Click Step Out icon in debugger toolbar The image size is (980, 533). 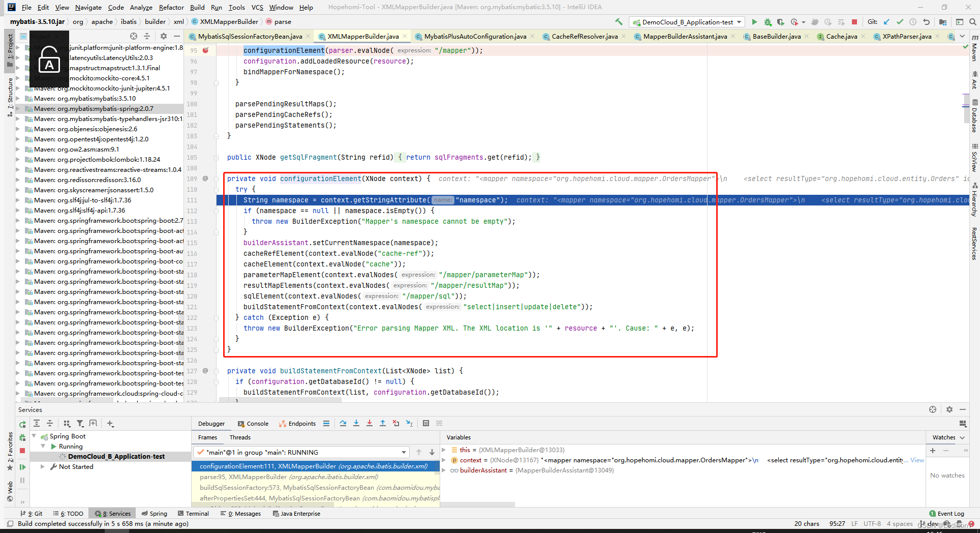[383, 423]
